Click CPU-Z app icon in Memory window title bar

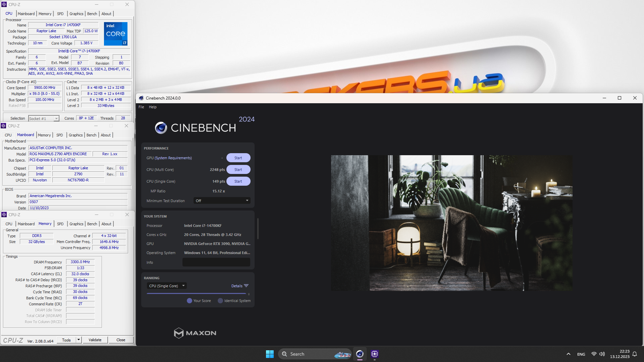coord(4,215)
